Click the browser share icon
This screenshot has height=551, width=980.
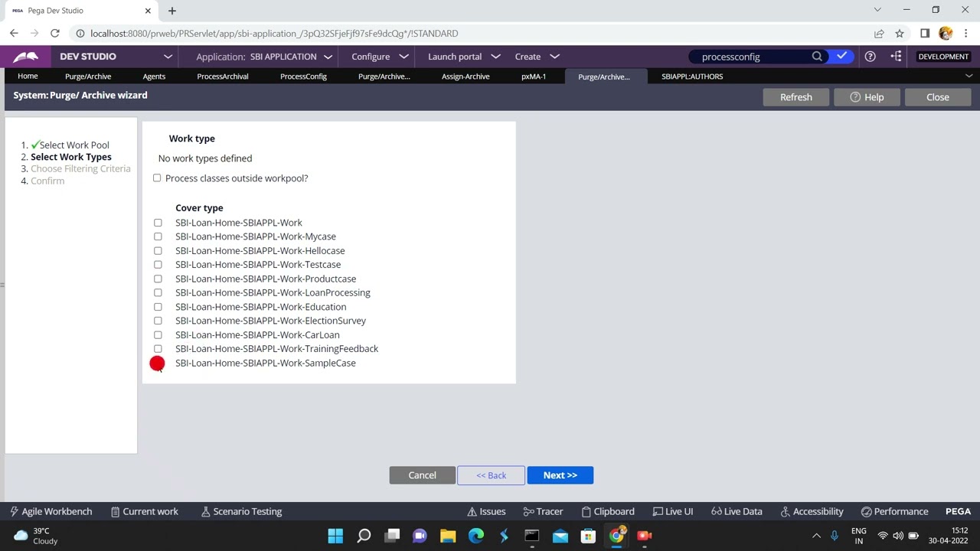pos(879,34)
